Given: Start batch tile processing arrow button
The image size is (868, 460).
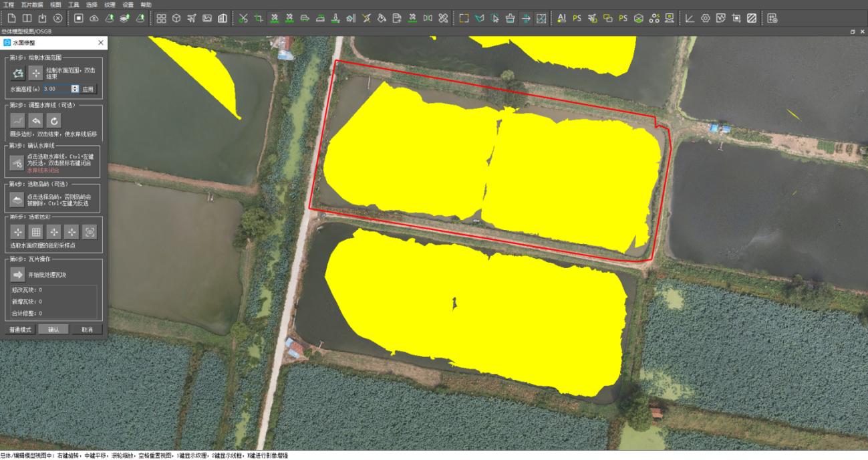Looking at the screenshot, I should pyautogui.click(x=18, y=274).
